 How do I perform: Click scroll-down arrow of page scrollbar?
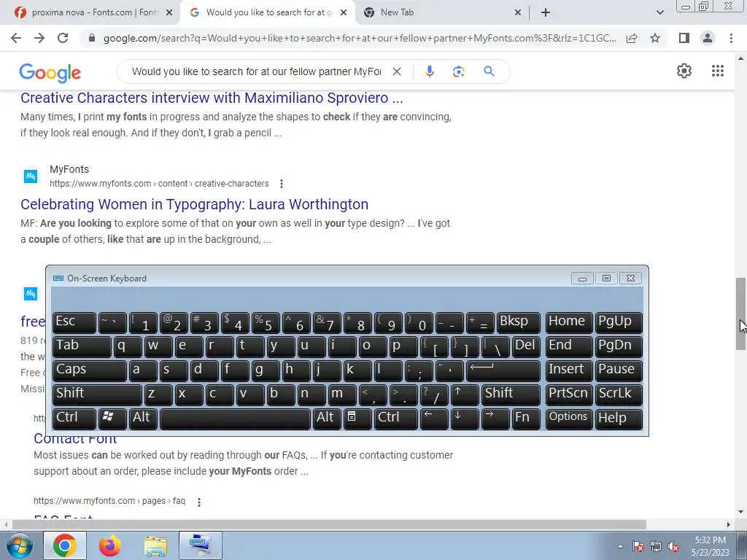click(740, 513)
